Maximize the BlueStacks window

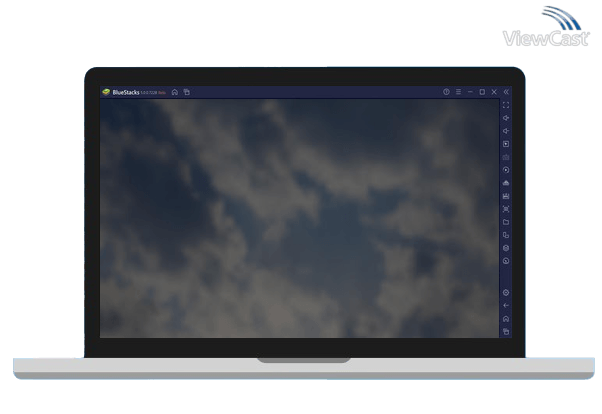click(482, 92)
